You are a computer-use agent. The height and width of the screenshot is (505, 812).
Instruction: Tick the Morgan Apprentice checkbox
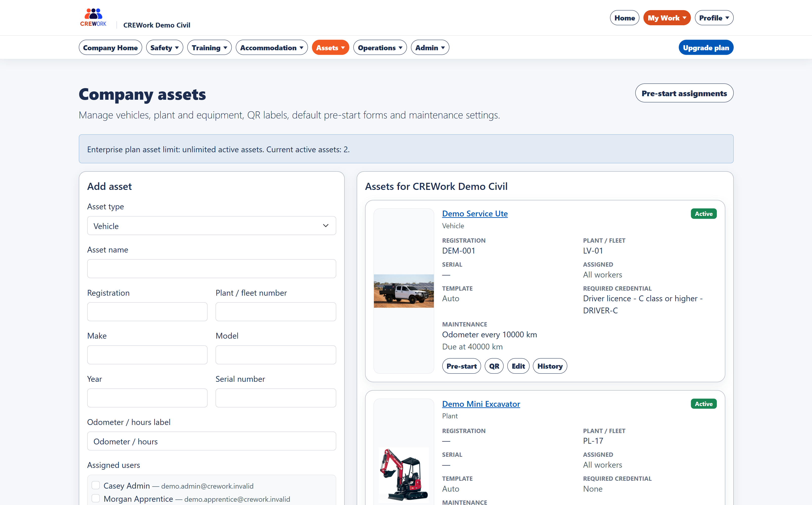point(95,498)
